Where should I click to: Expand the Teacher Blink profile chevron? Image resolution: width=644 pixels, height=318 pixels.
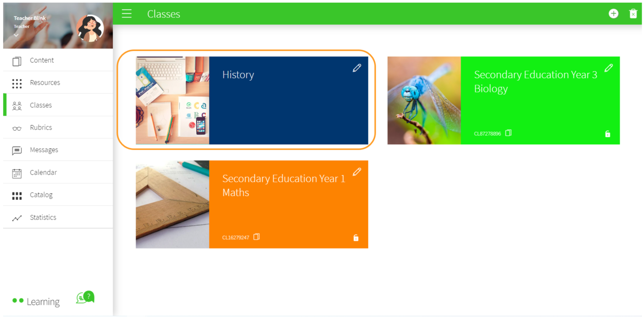coord(16,35)
